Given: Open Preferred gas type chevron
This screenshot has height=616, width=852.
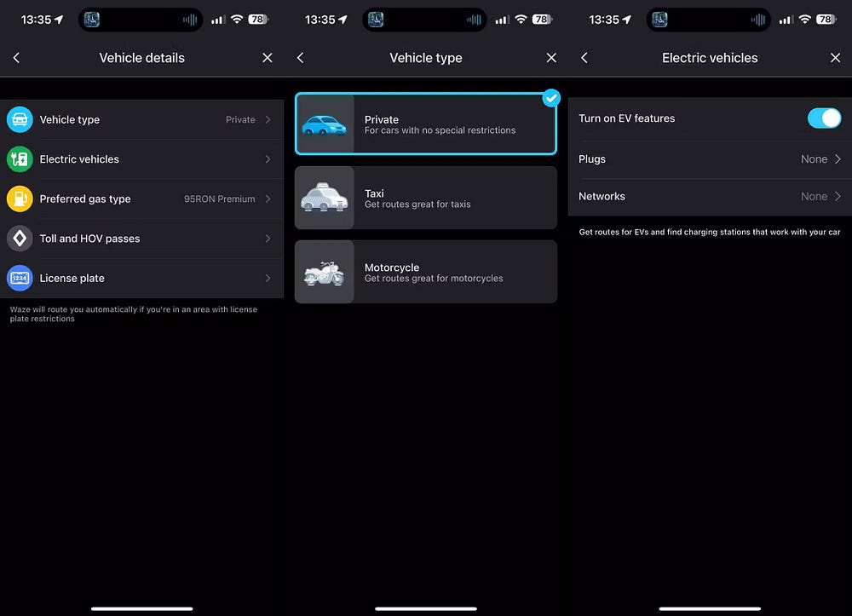Looking at the screenshot, I should [x=268, y=199].
